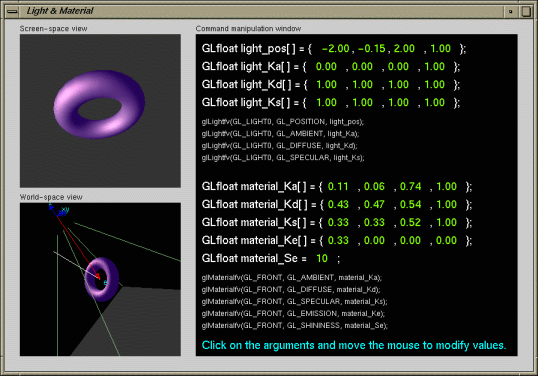Click the torus in the World-space view
Screen dimensions: 538x376
[102, 279]
